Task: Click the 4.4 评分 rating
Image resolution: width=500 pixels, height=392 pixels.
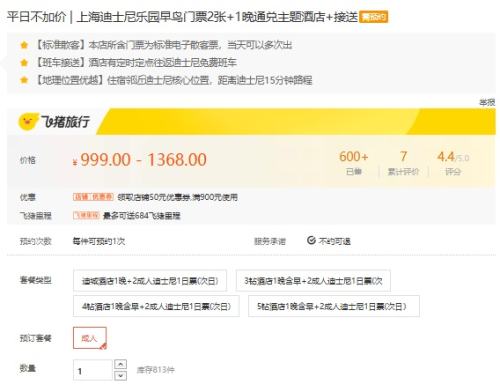Action: (453, 163)
